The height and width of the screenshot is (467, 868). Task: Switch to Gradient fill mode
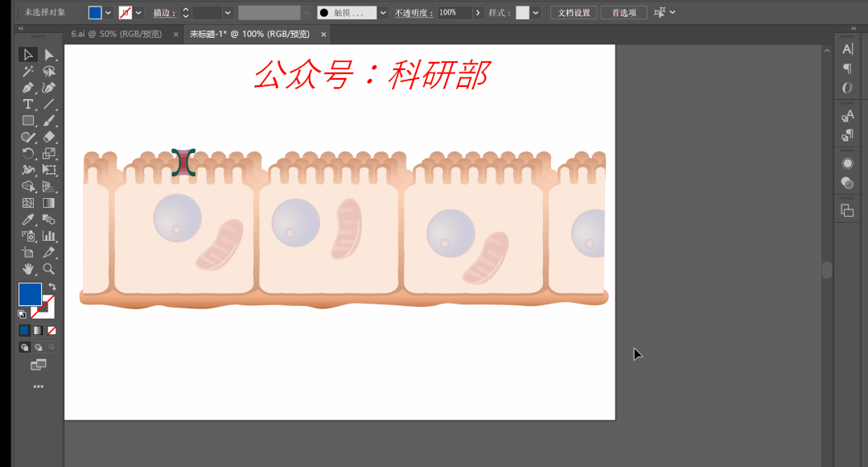(38, 330)
